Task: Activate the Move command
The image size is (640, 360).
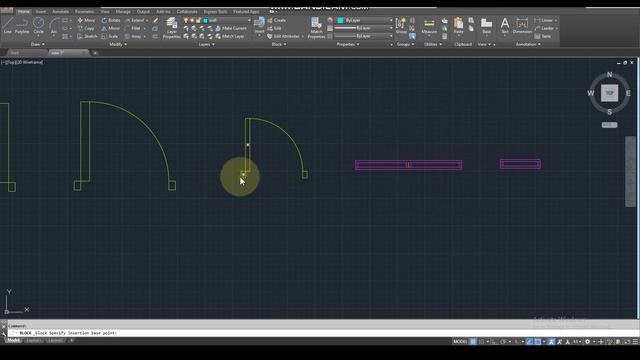Action: pyautogui.click(x=86, y=20)
